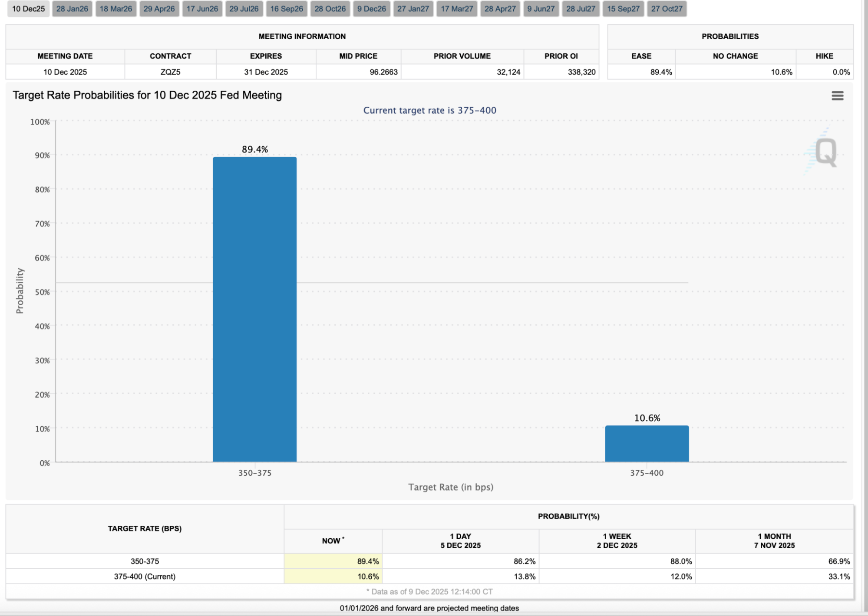The height and width of the screenshot is (616, 868).
Task: Click the EASE probability 89.4% cell
Action: (660, 72)
